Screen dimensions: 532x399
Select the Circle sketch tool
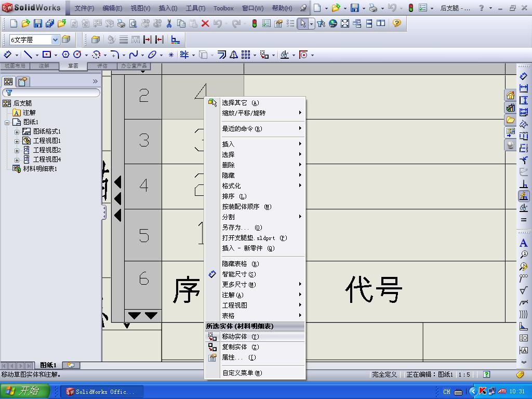coord(77,55)
